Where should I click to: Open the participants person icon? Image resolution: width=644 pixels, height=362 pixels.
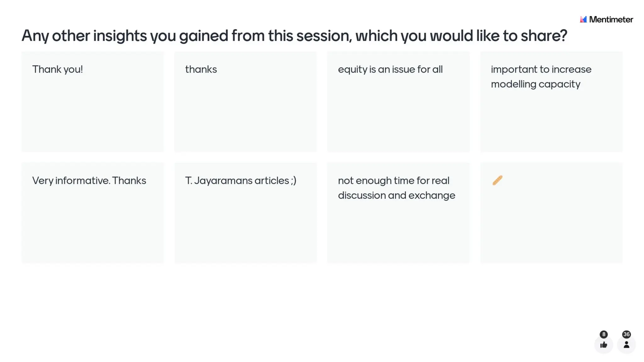tap(626, 345)
